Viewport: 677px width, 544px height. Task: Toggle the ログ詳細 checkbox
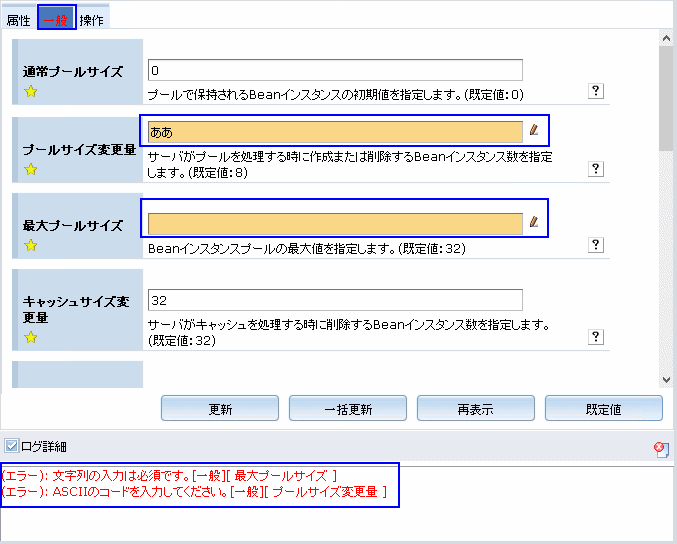click(x=12, y=446)
